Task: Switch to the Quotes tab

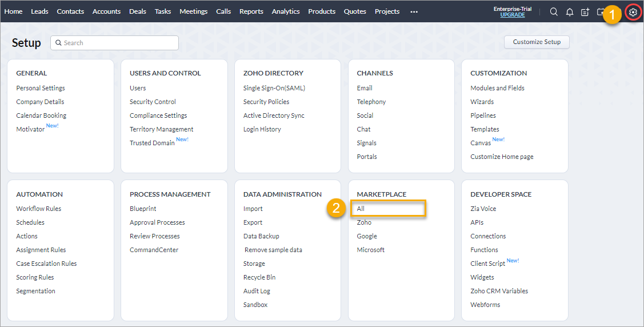Action: pos(355,11)
